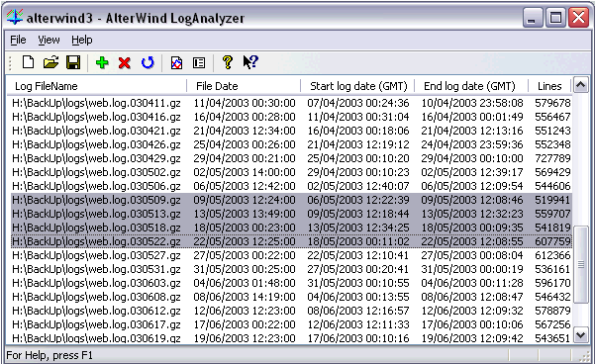
Task: Click the scrollbar up arrow
Action: pos(580,85)
